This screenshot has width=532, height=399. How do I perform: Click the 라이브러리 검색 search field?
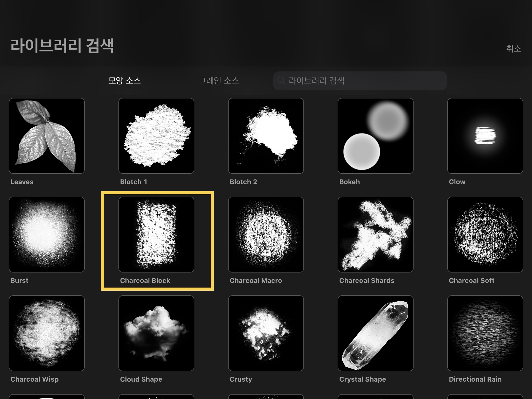[x=360, y=81]
